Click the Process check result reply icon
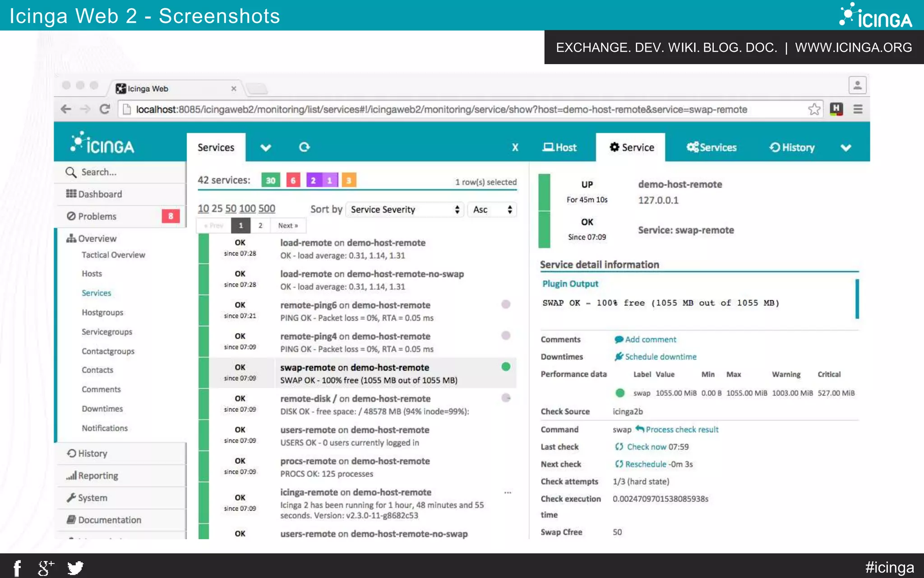The image size is (924, 578). [x=640, y=429]
